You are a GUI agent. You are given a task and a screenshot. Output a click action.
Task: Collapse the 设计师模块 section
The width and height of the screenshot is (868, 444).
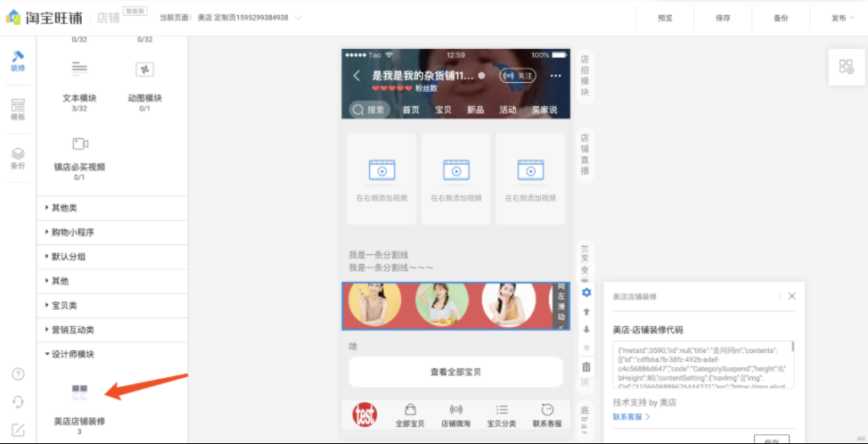click(x=73, y=354)
